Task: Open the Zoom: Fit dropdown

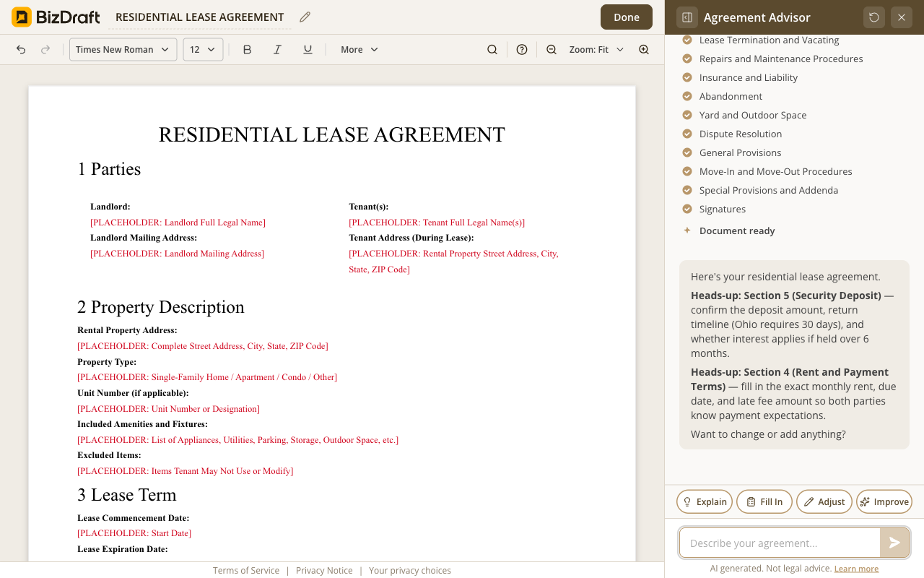Action: click(596, 49)
